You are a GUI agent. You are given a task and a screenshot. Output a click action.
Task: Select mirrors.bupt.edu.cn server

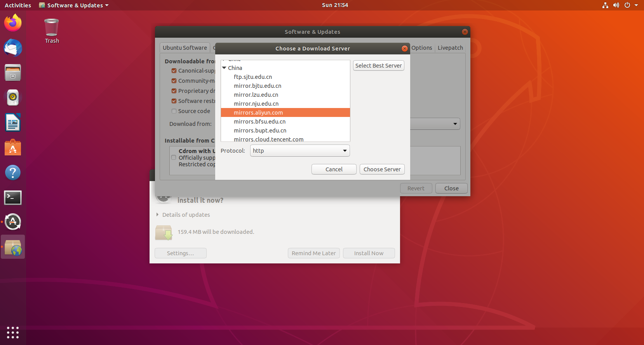[x=285, y=131]
